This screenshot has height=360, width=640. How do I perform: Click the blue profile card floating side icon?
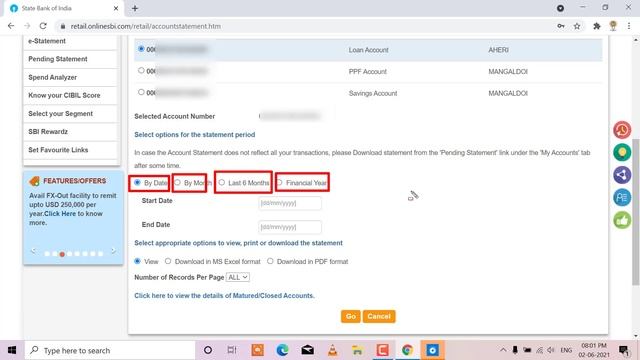(622, 198)
